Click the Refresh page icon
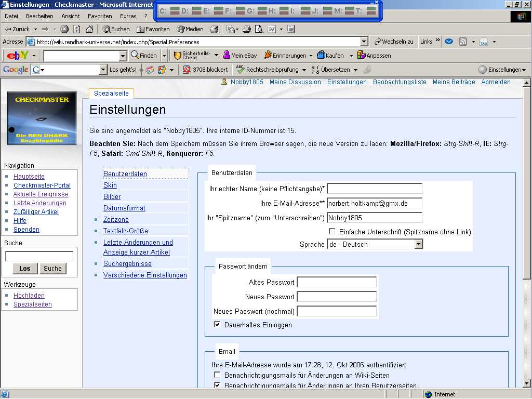532x399 pixels. [x=77, y=29]
